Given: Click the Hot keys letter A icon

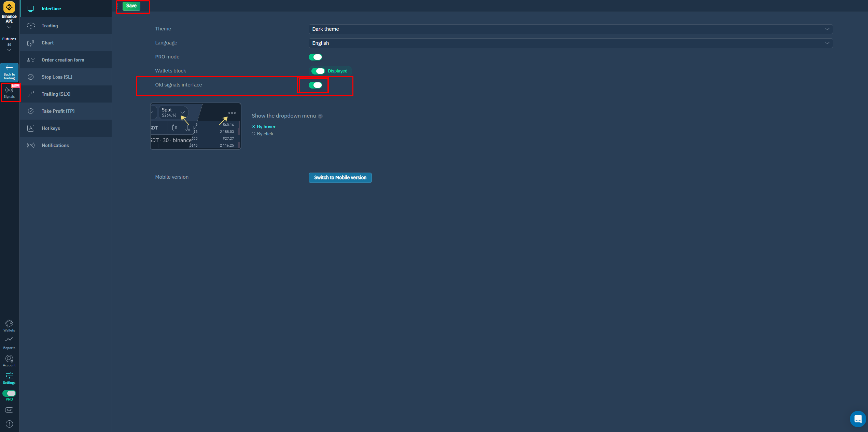Looking at the screenshot, I should tap(31, 128).
